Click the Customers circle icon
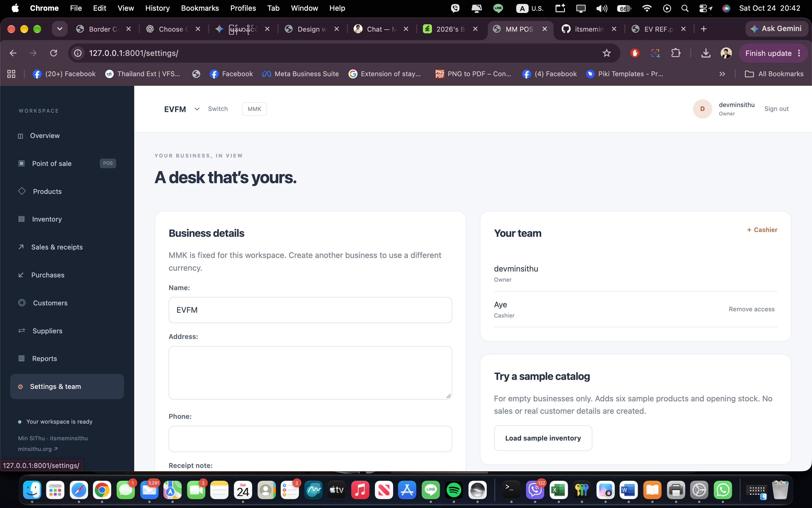 tap(22, 303)
